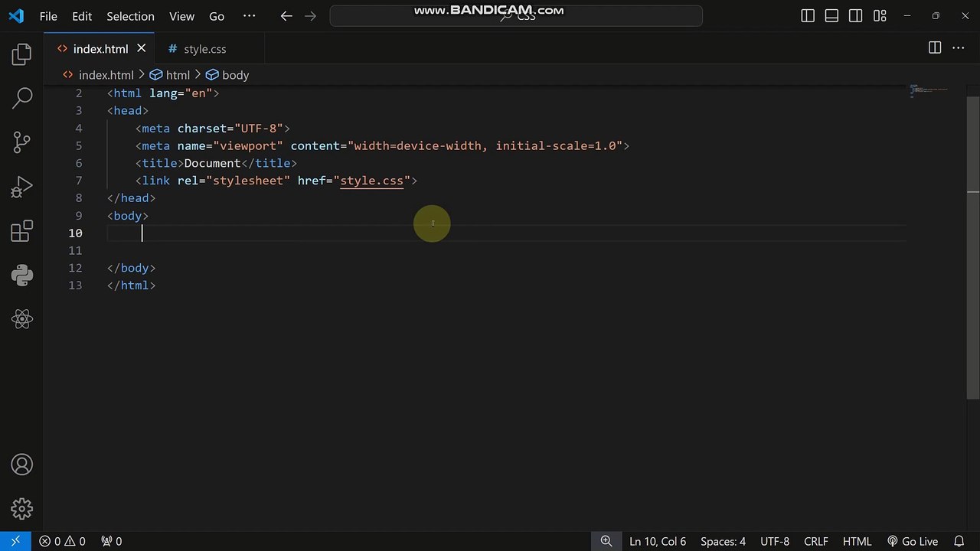Show the errors and warnings count

point(63,541)
